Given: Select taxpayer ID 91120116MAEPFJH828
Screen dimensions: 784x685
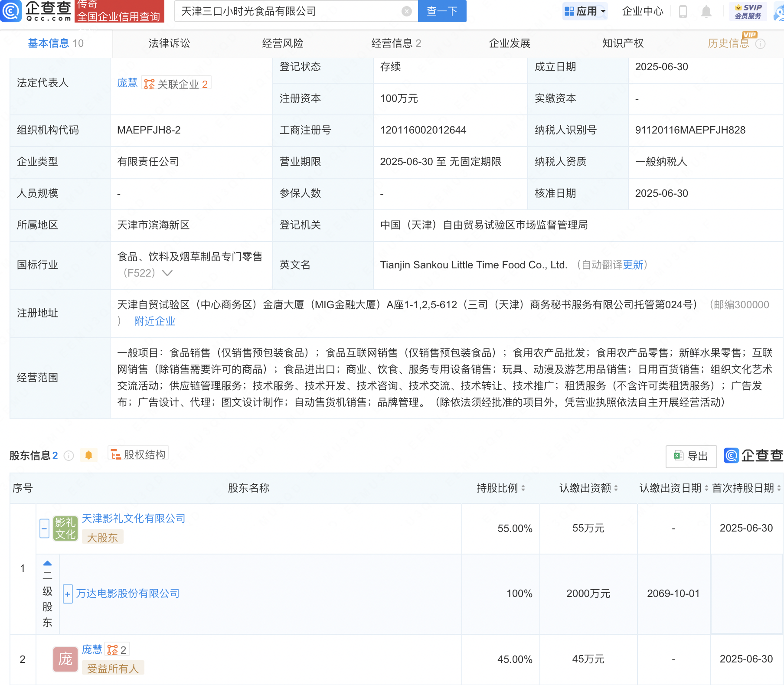Looking at the screenshot, I should [x=690, y=130].
